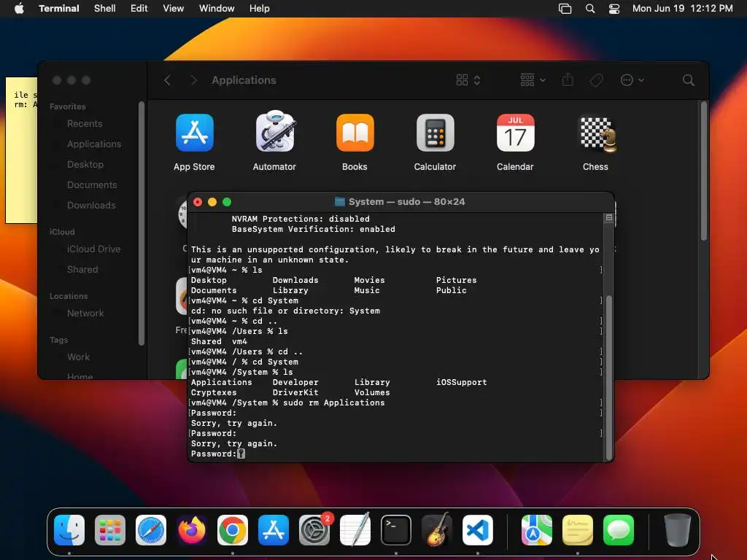Go forward in Finder window

[193, 80]
